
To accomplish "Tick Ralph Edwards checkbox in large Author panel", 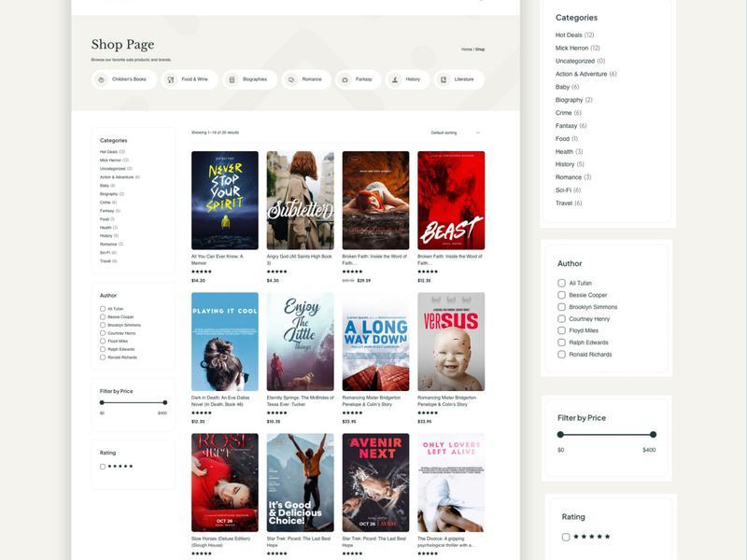I will (x=562, y=343).
